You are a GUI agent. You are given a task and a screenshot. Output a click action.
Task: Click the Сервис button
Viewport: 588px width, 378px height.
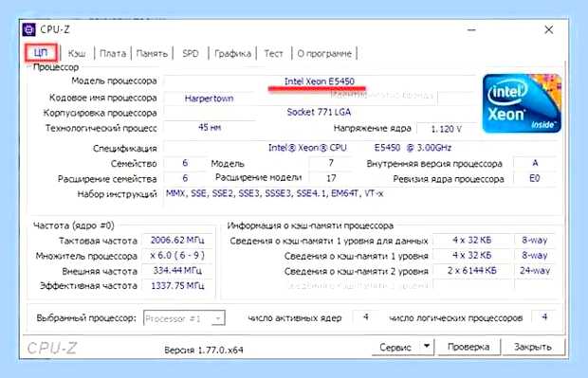pos(395,347)
